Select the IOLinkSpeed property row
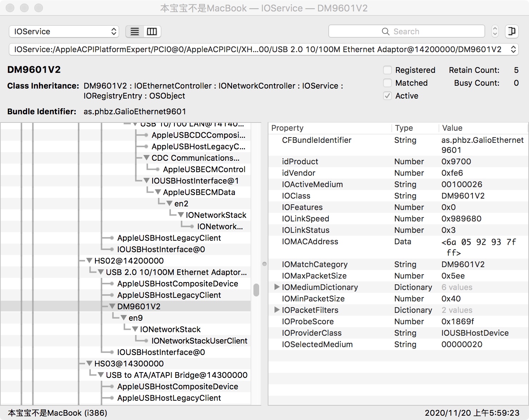 (398, 219)
